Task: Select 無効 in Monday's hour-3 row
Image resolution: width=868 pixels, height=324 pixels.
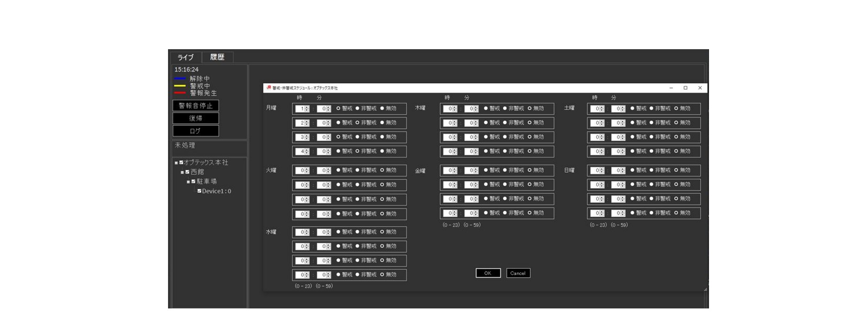Action: pos(382,137)
